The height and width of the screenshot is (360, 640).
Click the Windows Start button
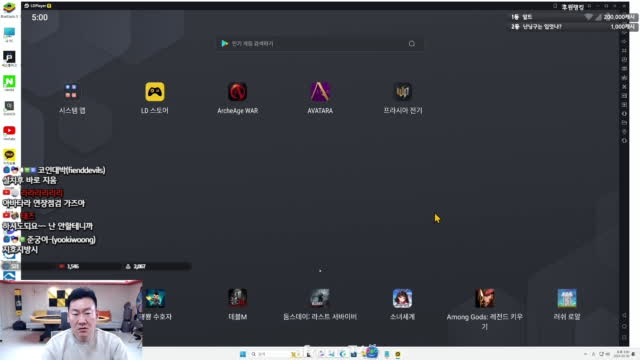tap(243, 354)
